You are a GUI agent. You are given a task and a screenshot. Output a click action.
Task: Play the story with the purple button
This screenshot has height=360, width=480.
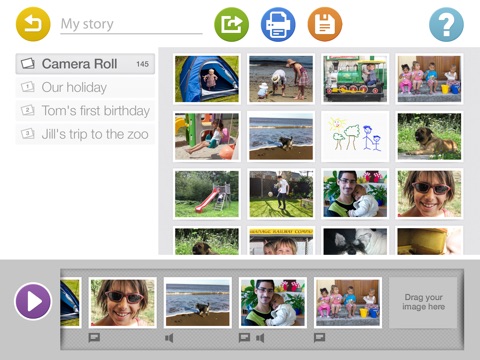tap(33, 301)
